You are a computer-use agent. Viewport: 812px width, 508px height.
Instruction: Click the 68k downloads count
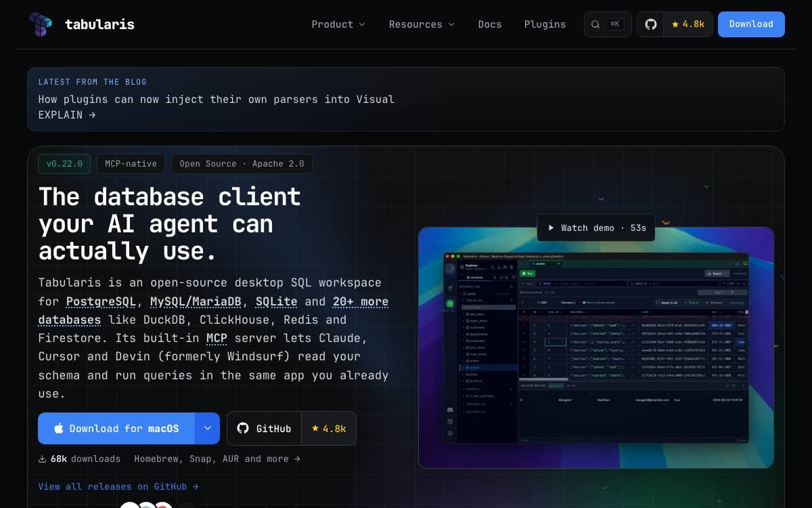click(x=79, y=459)
